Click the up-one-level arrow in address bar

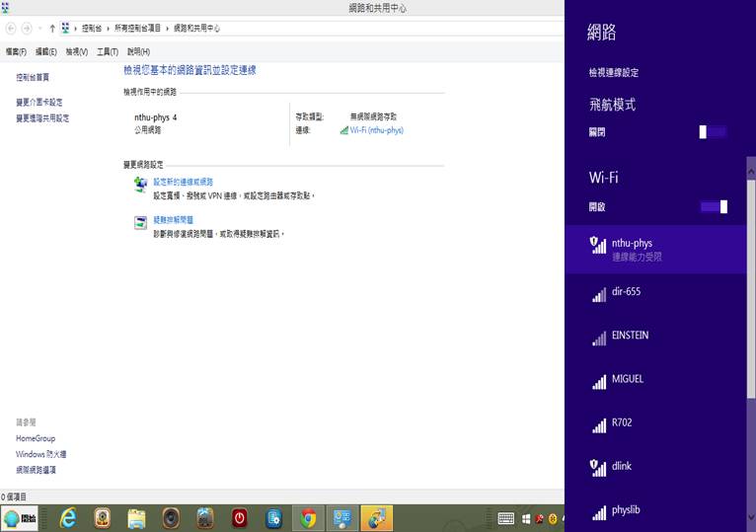[51, 29]
